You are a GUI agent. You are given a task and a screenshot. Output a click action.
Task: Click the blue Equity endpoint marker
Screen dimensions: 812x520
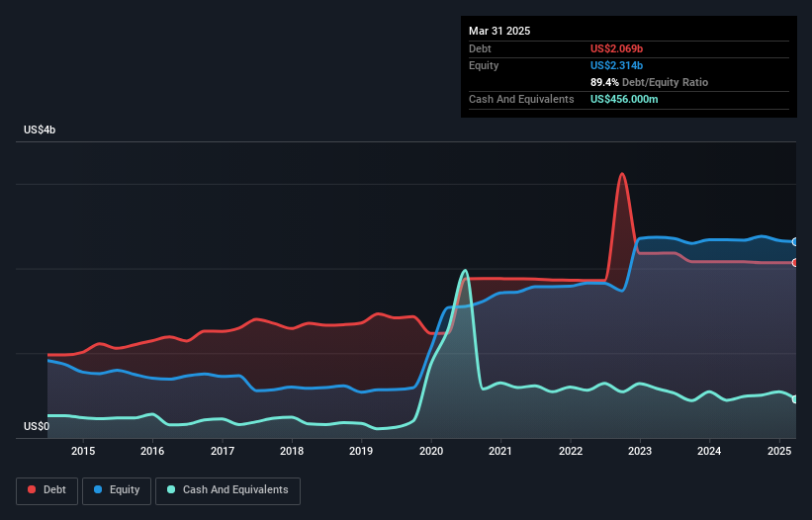795,241
